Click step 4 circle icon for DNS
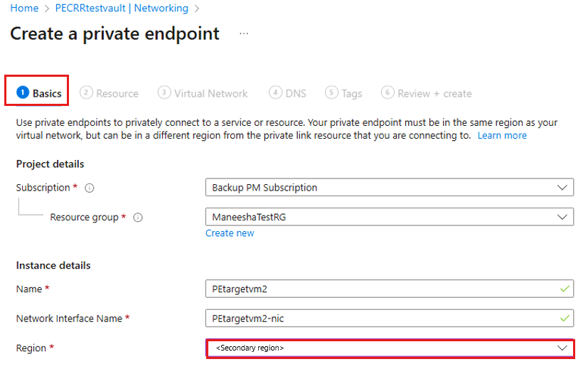Viewport: 588px width, 369px height. pos(275,92)
